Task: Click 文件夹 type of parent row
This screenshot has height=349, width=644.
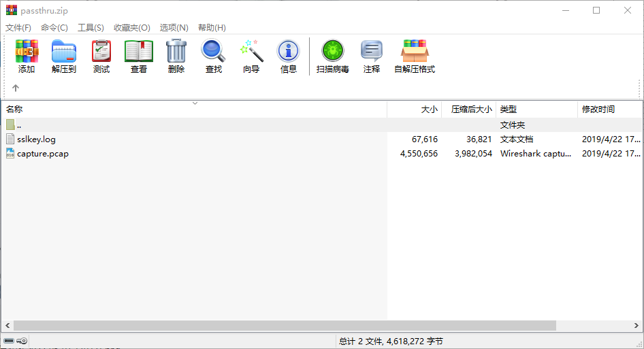Action: coord(512,124)
